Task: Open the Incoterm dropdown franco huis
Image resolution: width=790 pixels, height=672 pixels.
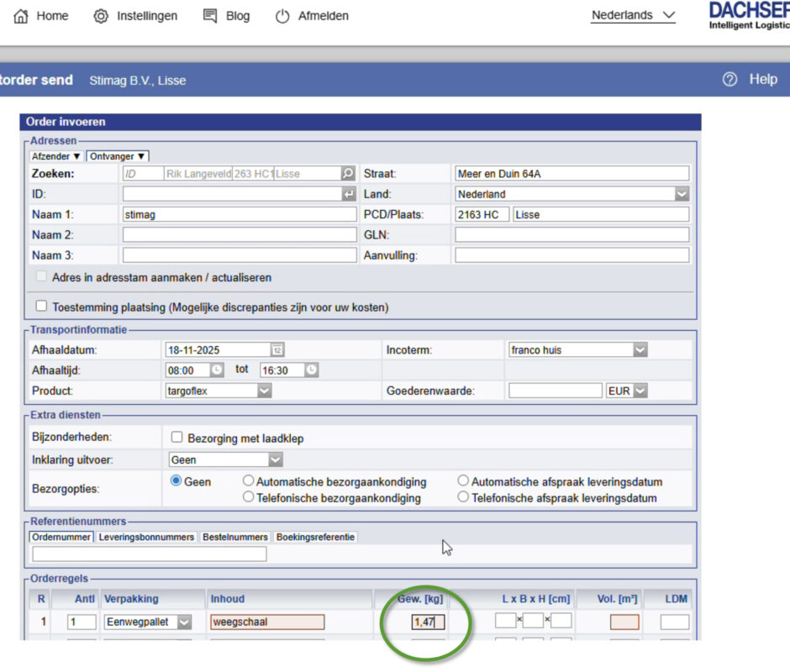Action: click(x=640, y=350)
